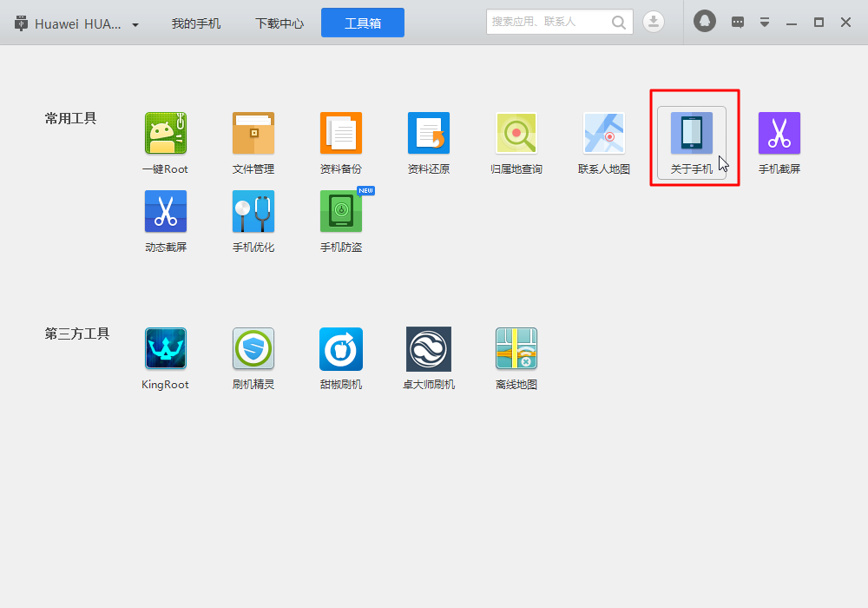Click the connected Huawei device USB icon
The width and height of the screenshot is (868, 608).
[x=21, y=23]
